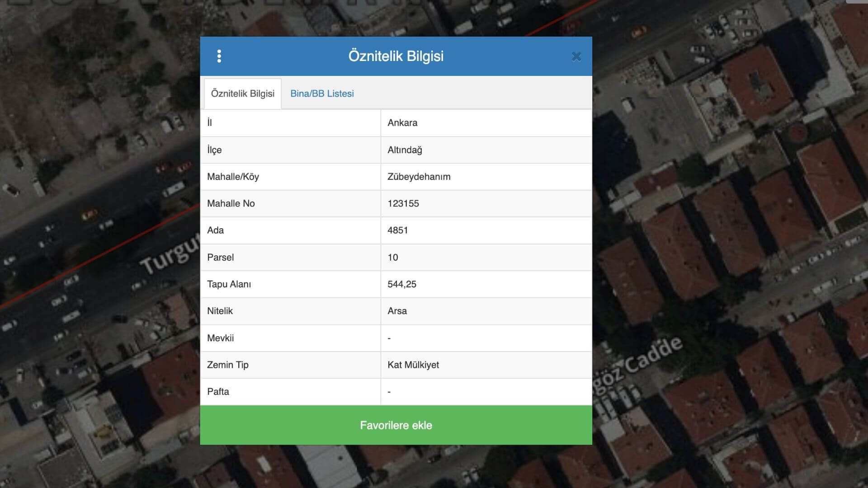Image resolution: width=868 pixels, height=488 pixels.
Task: Open the three-dot options menu
Action: (219, 56)
